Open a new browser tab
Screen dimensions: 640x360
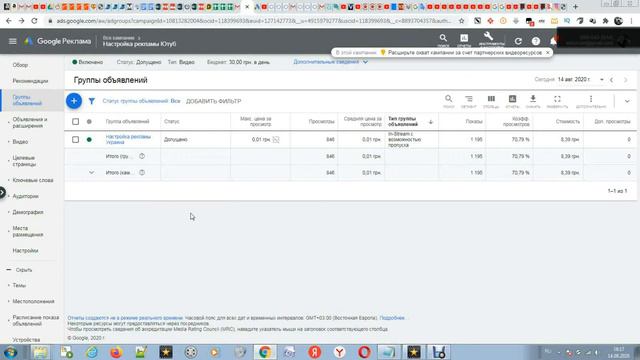coord(576,7)
